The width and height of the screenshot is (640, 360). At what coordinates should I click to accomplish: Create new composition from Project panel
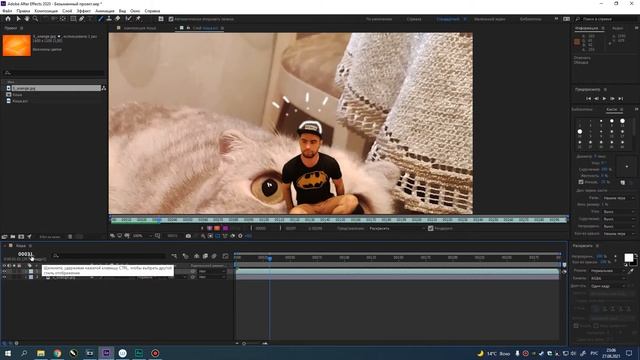pyautogui.click(x=21, y=237)
